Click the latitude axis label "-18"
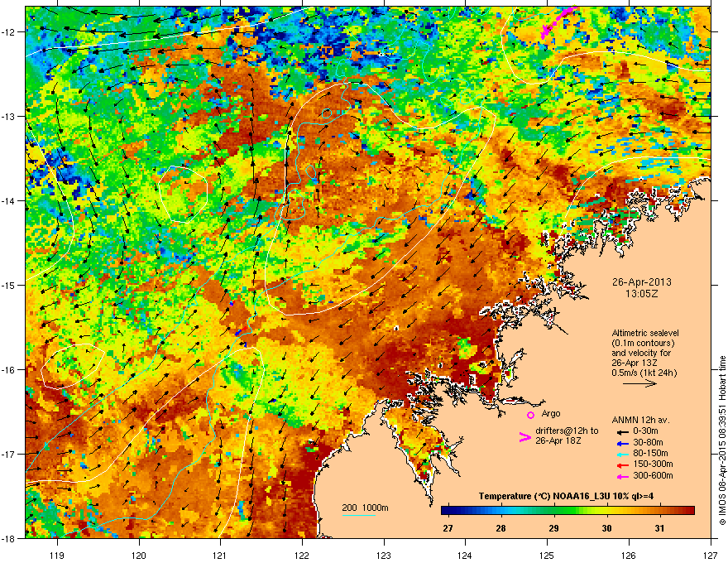Viewport: 728px width, 563px height. coord(8,538)
